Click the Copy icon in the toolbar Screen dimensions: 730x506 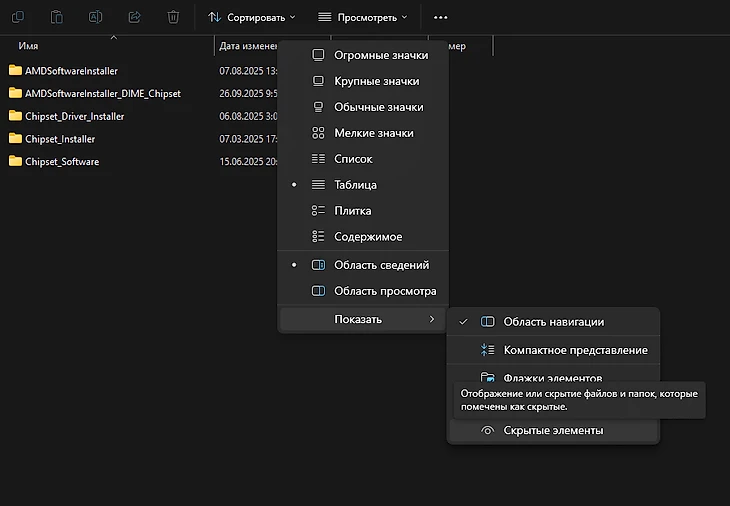[x=20, y=17]
